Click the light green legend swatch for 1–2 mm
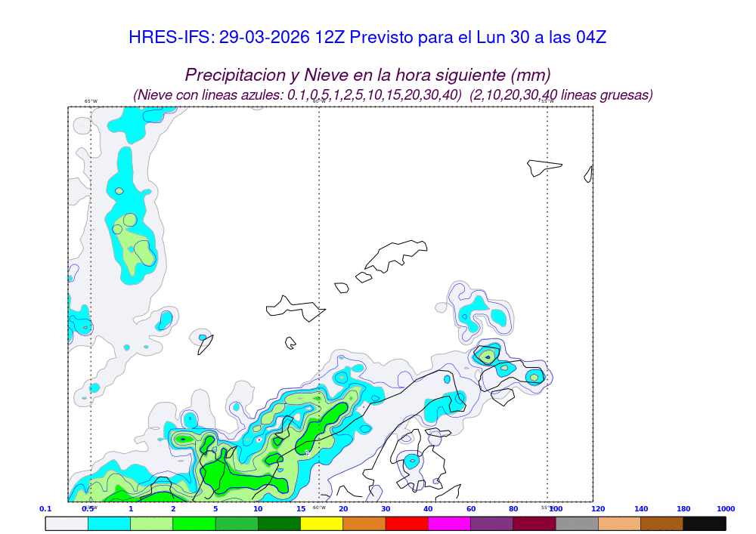This screenshot has height=534, width=756. pyautogui.click(x=152, y=523)
